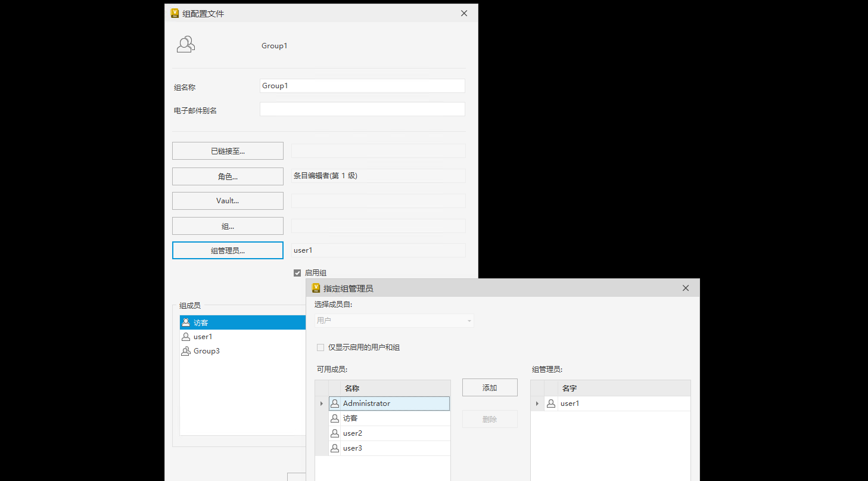Click the 已链接至... button
The image size is (868, 481).
228,151
